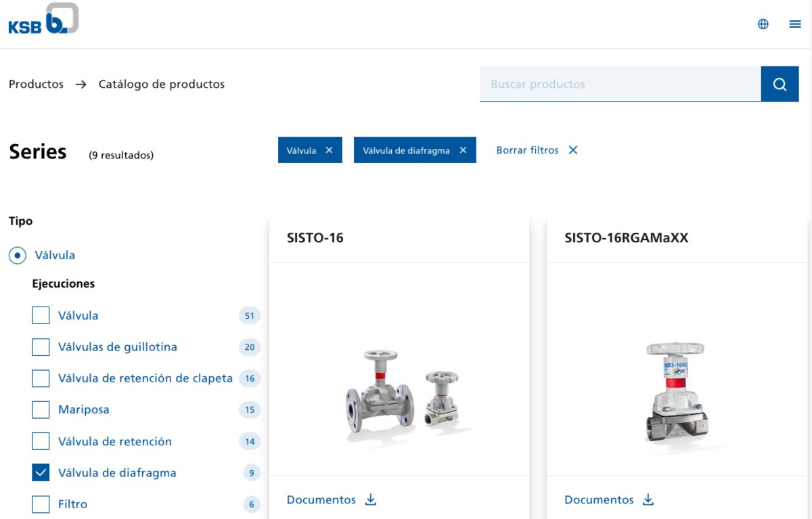Viewport: 812px width, 519px height.
Task: Open the hamburger menu
Action: point(795,24)
